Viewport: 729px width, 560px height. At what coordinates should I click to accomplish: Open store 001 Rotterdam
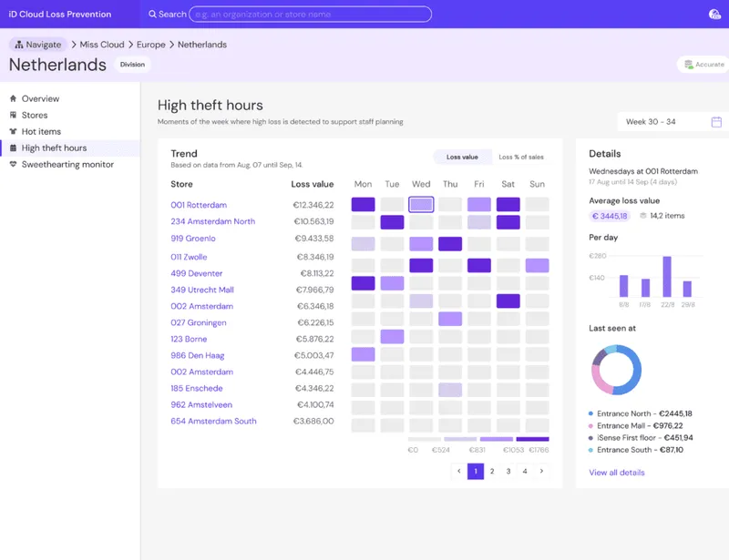[199, 205]
